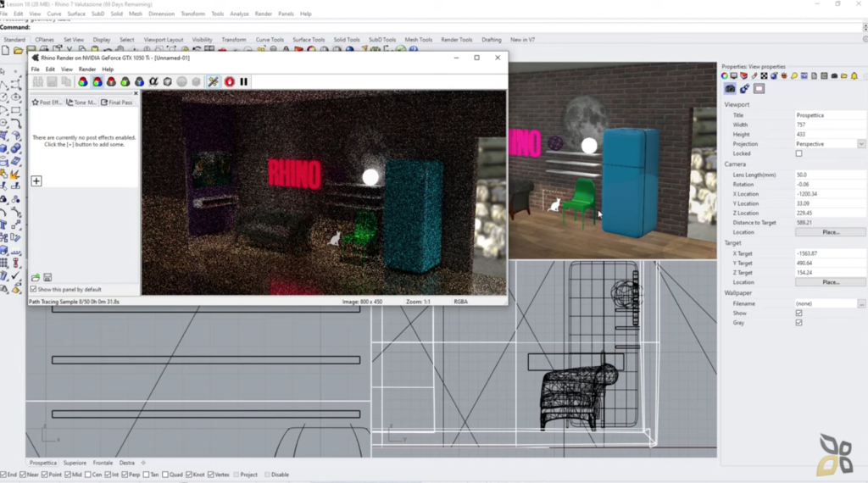Toggle the wallpaper Gray checkbox
Viewport: 868px width, 483px height.
[x=798, y=323]
